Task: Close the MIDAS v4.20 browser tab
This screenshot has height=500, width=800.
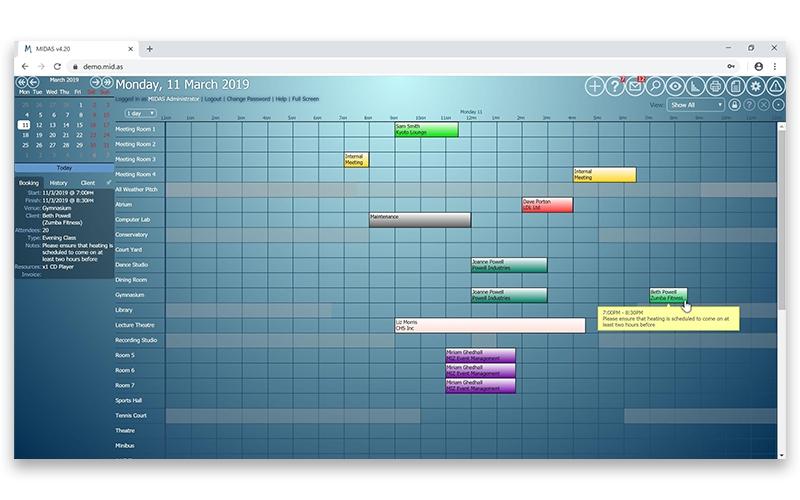Action: click(x=131, y=49)
